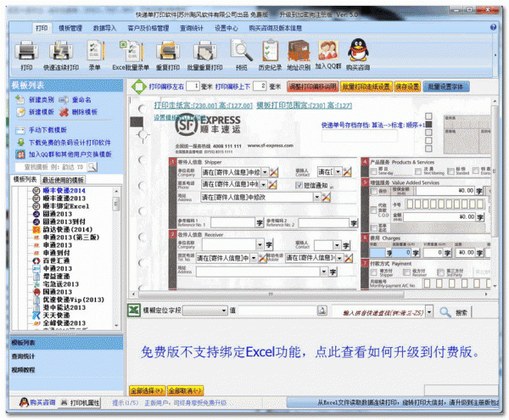Click the 全部选择 button

coord(147,390)
